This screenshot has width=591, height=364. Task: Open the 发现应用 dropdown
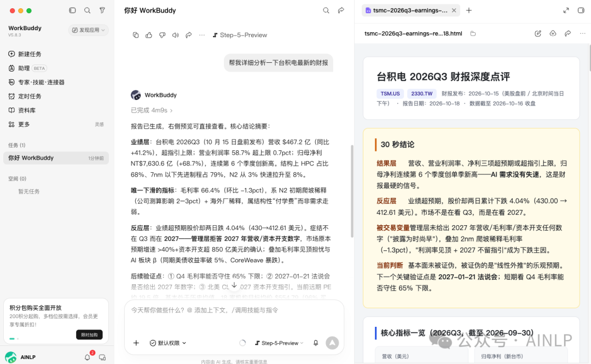(x=89, y=30)
